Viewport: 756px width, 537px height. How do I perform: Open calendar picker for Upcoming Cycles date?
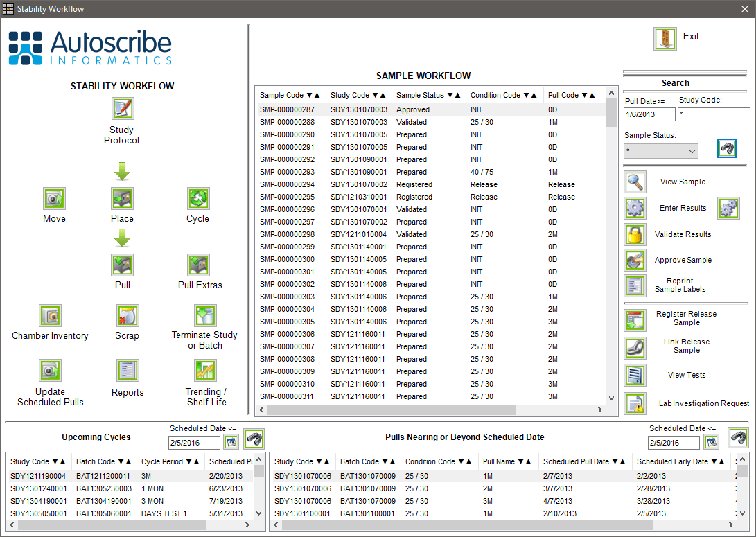click(231, 442)
